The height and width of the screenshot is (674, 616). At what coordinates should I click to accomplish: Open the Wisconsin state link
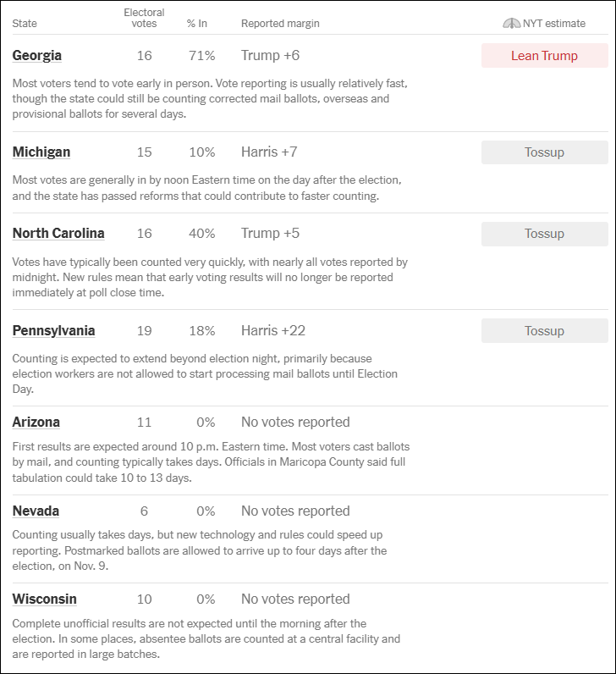[44, 599]
